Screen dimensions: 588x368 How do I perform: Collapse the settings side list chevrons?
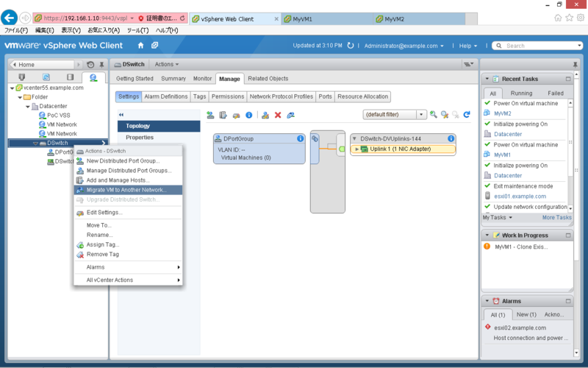point(121,115)
